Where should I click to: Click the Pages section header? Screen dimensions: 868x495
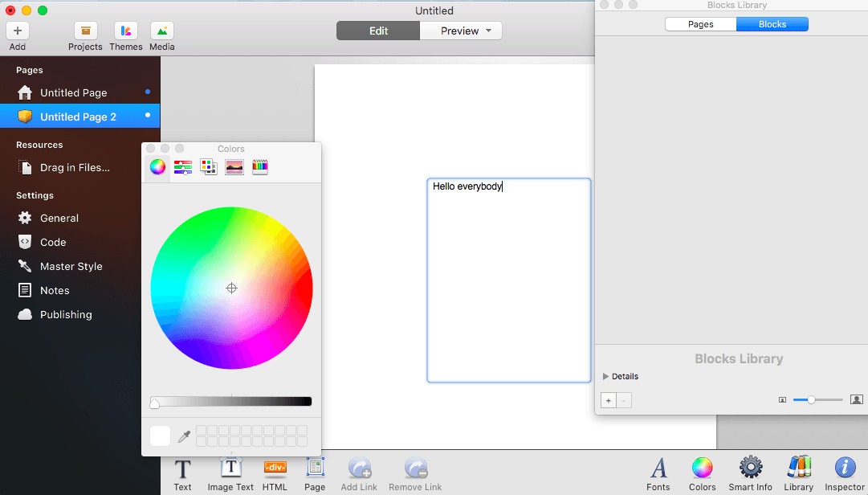[x=30, y=71]
